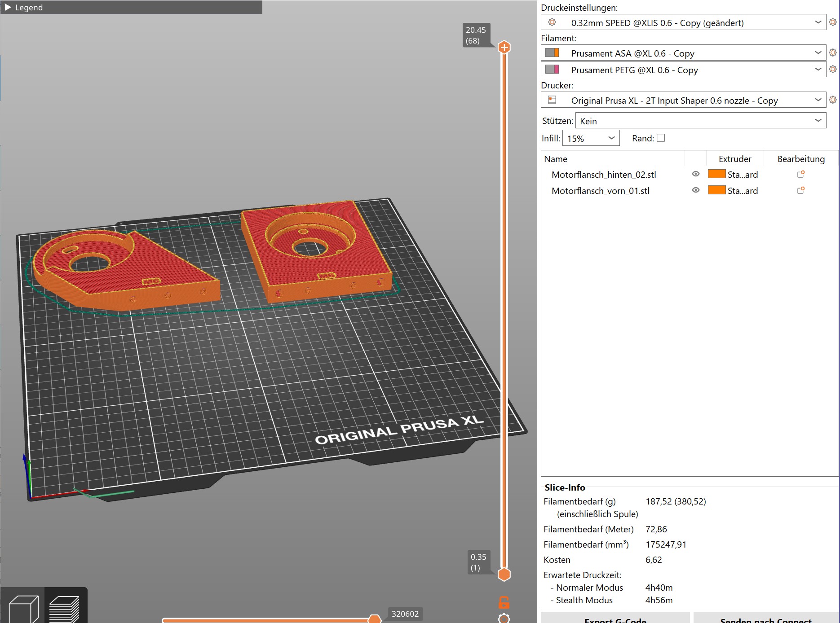Click printer icon in Drucker combo box
Viewport: 840px width, 623px height.
tap(552, 100)
